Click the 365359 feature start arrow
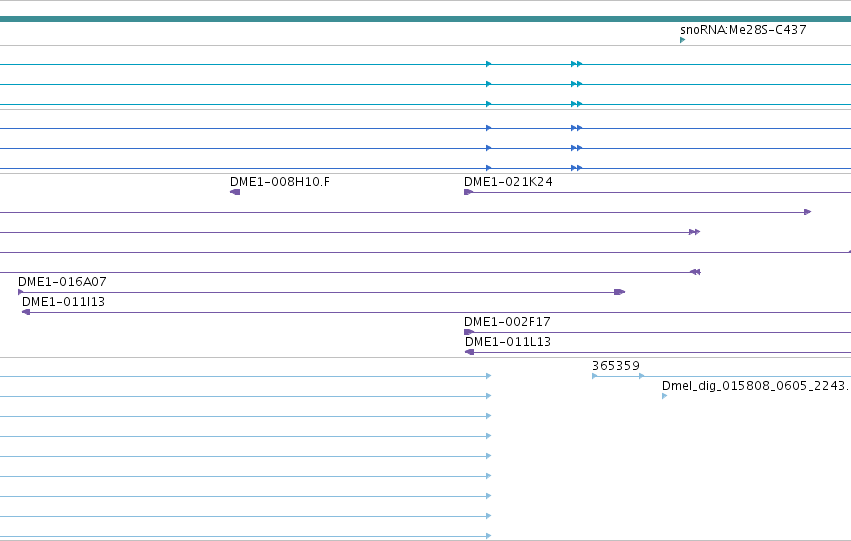Screen dimensions: 851x541 [x=595, y=376]
